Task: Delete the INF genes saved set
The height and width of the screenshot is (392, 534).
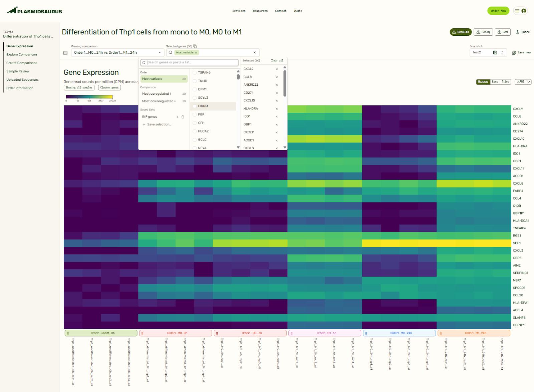Action: 183,117
